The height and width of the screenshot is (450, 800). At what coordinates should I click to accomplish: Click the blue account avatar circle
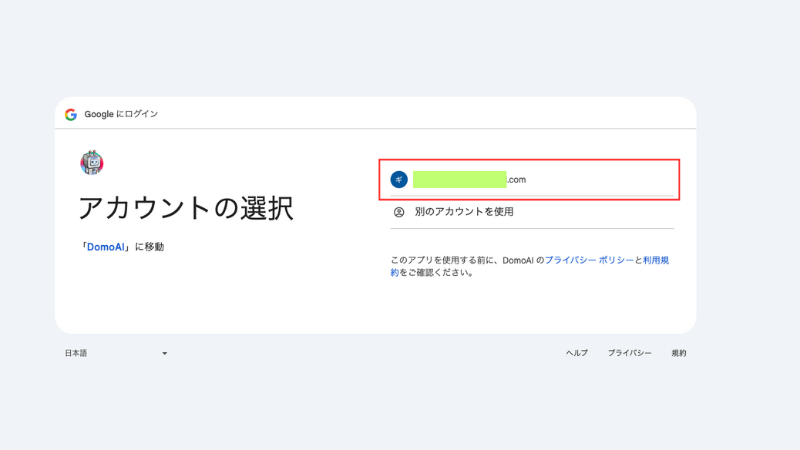coord(399,180)
